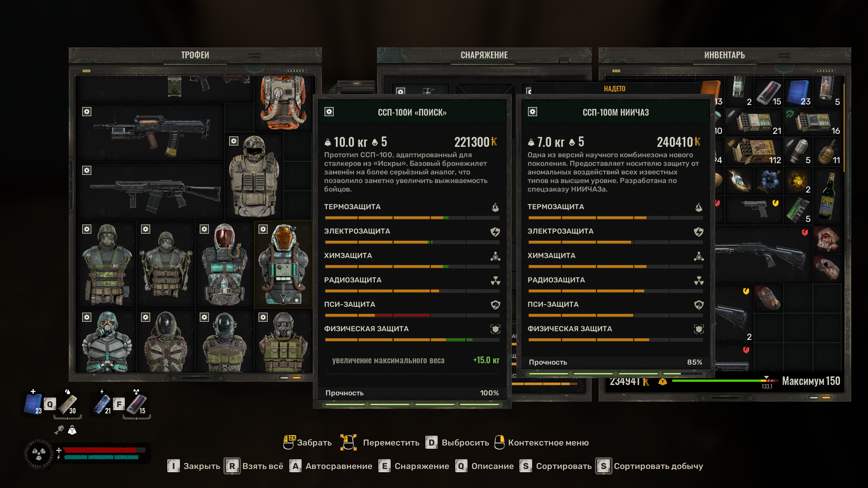
Task: Open the Снаряжение panel header
Action: [x=484, y=55]
